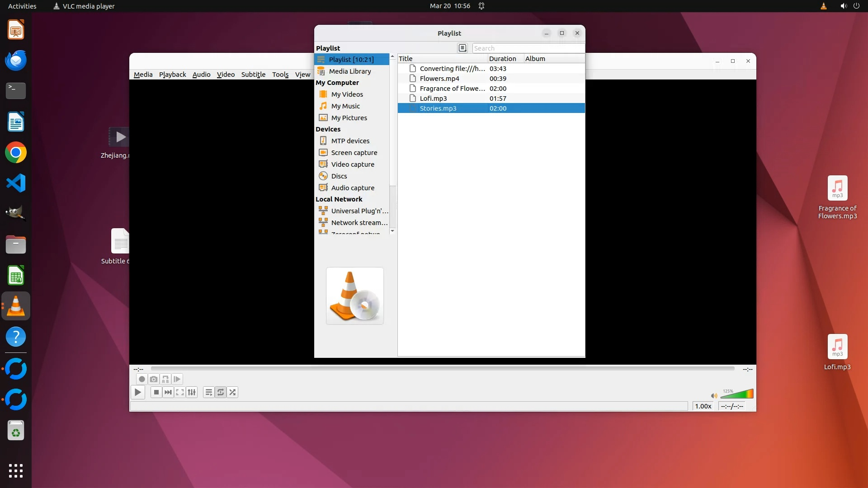Click the Record button

pos(142,379)
